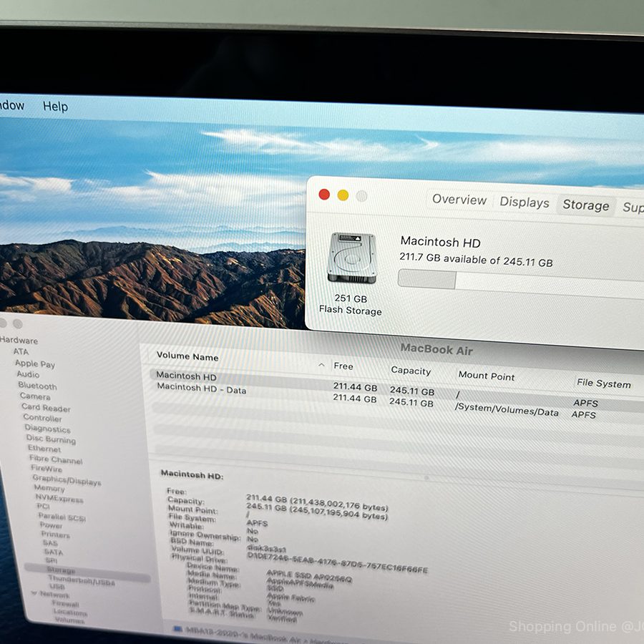Show Ethernet information in the sidebar
The height and width of the screenshot is (644, 644).
(x=44, y=449)
